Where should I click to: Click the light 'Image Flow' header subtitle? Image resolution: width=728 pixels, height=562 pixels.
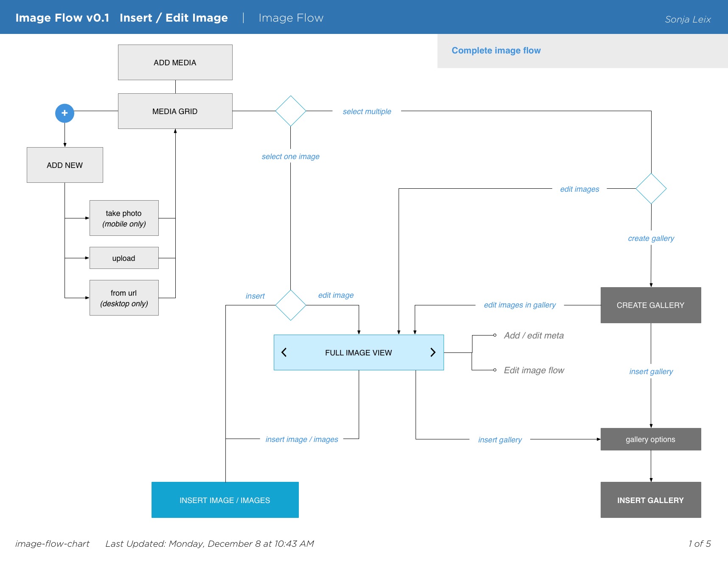pyautogui.click(x=291, y=18)
